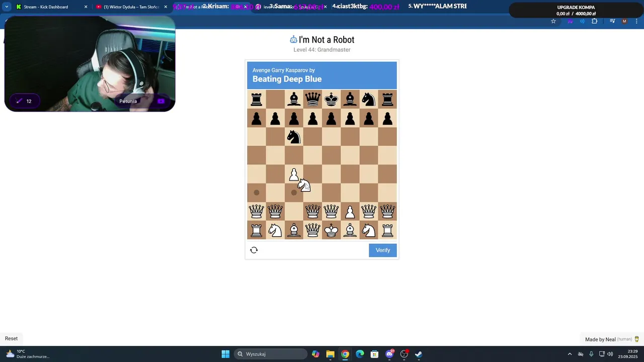Select the black knight on g8
Viewport: 644px width, 362px height.
pos(369,100)
